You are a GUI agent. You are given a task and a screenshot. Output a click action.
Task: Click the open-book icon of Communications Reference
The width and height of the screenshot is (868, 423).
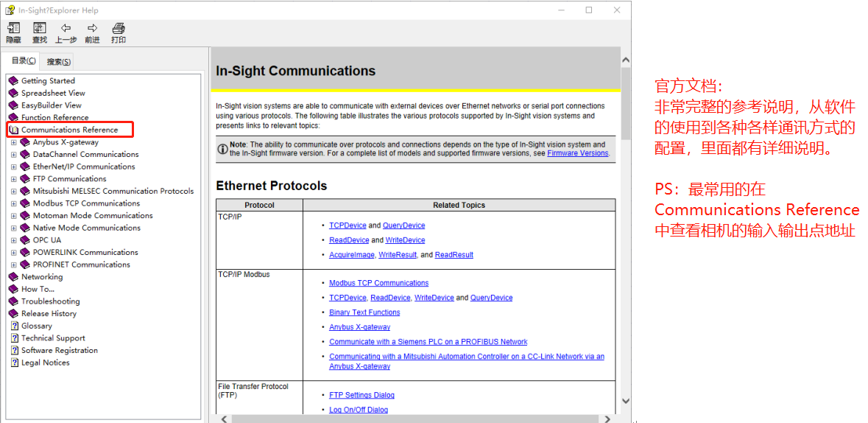(x=14, y=130)
